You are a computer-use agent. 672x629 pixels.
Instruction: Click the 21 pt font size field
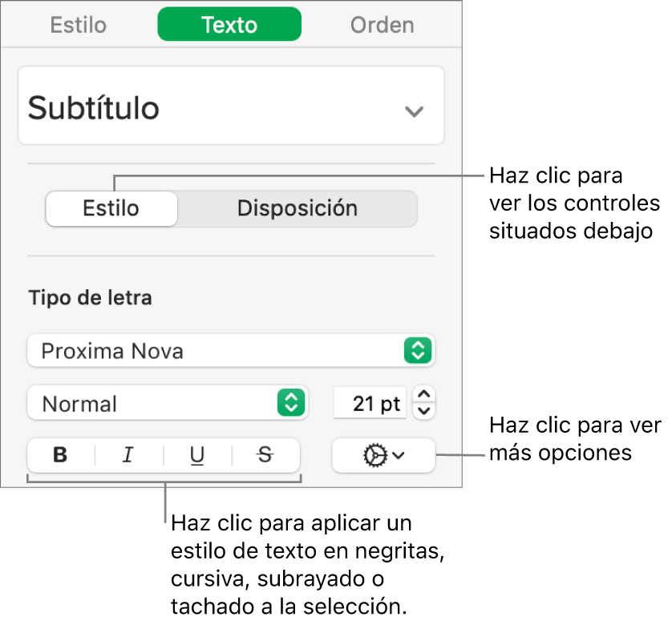[x=370, y=403]
